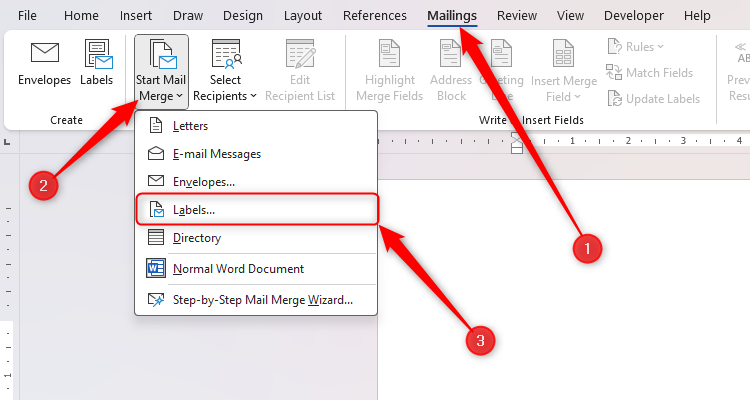This screenshot has height=400, width=750.
Task: Open the Rules dropdown
Action: coord(635,47)
